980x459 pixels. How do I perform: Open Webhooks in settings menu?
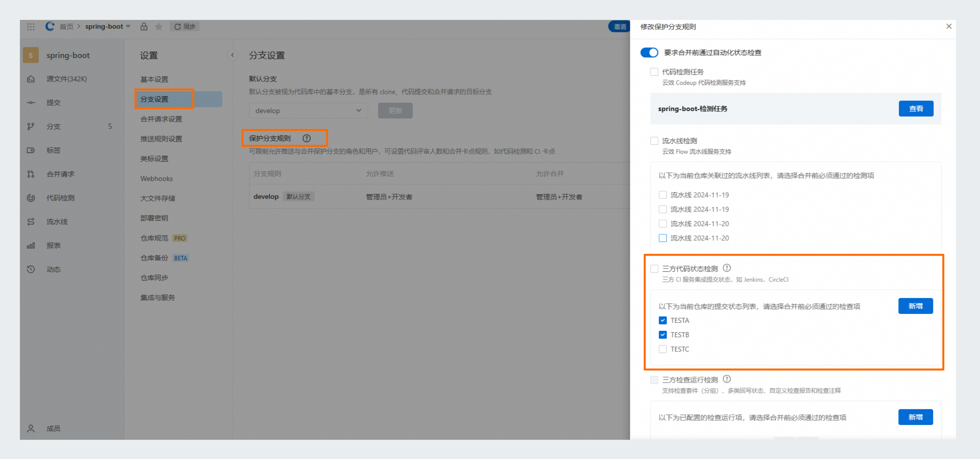click(156, 178)
